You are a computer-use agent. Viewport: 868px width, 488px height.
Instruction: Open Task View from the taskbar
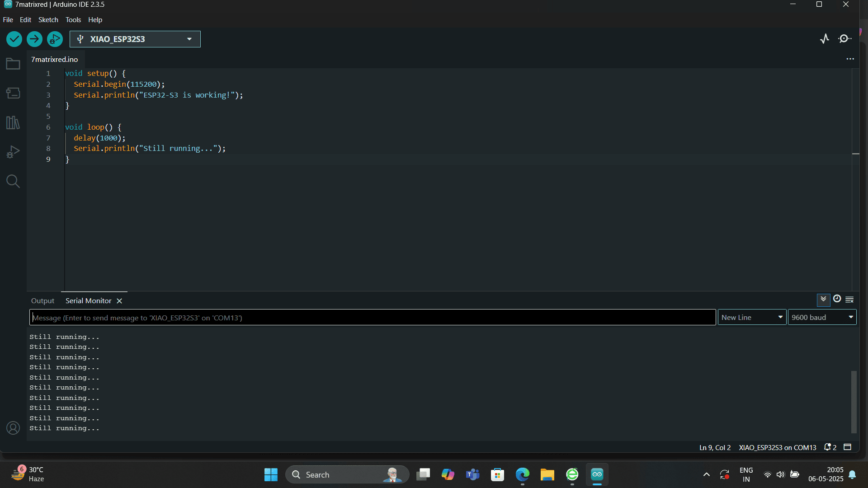pyautogui.click(x=423, y=474)
